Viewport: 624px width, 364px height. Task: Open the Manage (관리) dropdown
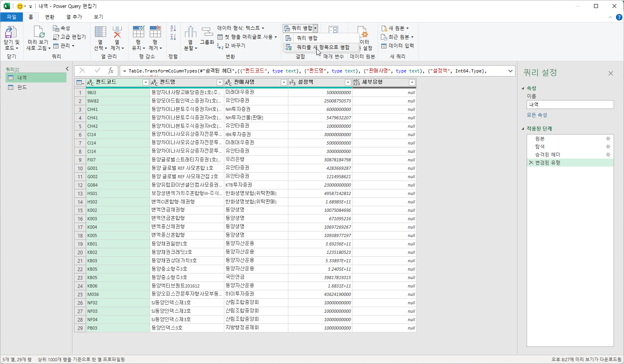tap(64, 46)
